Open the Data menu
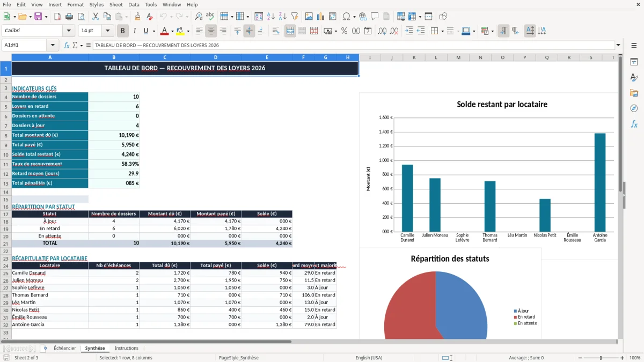This screenshot has height=362, width=644. click(x=134, y=4)
